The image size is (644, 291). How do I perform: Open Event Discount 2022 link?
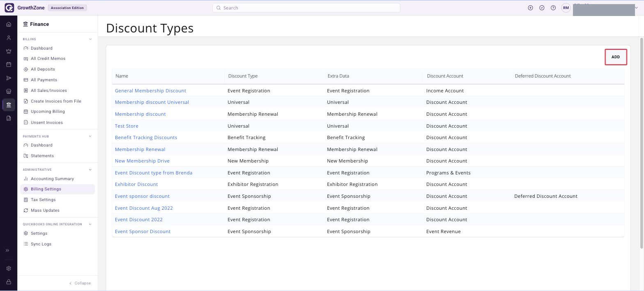click(x=139, y=220)
